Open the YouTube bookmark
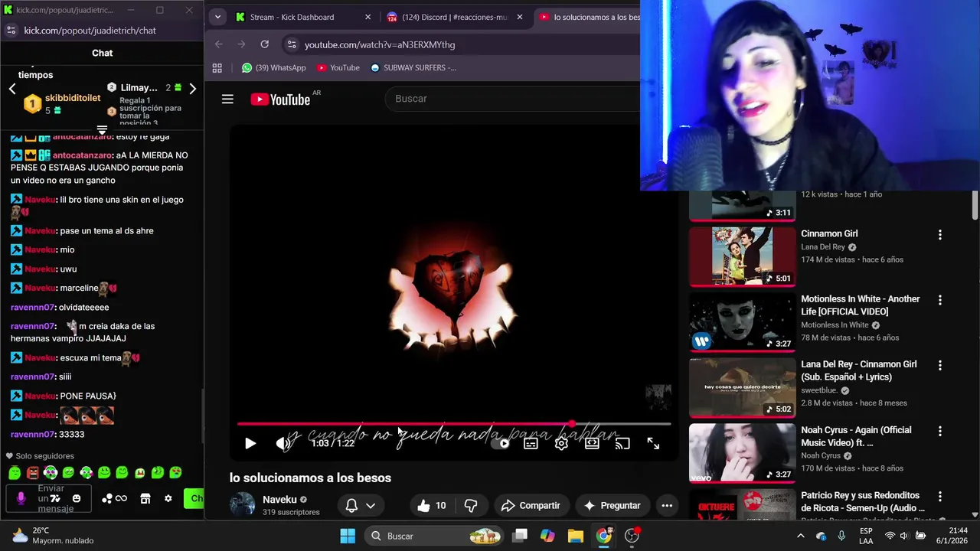Image resolution: width=980 pixels, height=551 pixels. 338,67
